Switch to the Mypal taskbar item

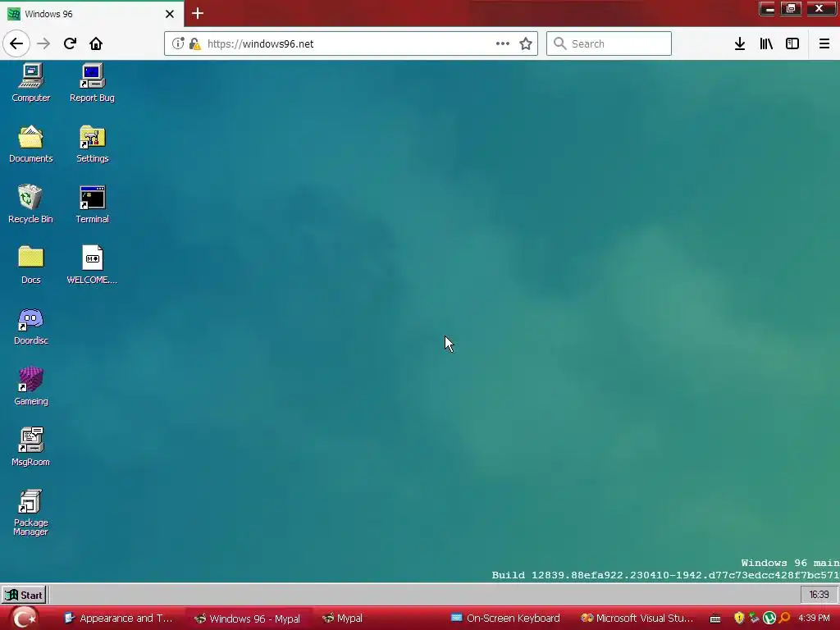click(x=343, y=619)
